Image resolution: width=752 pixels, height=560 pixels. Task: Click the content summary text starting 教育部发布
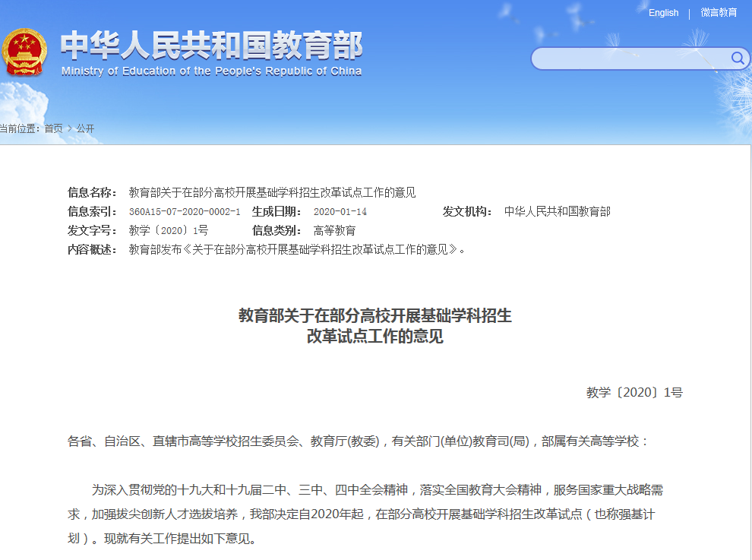pyautogui.click(x=297, y=249)
